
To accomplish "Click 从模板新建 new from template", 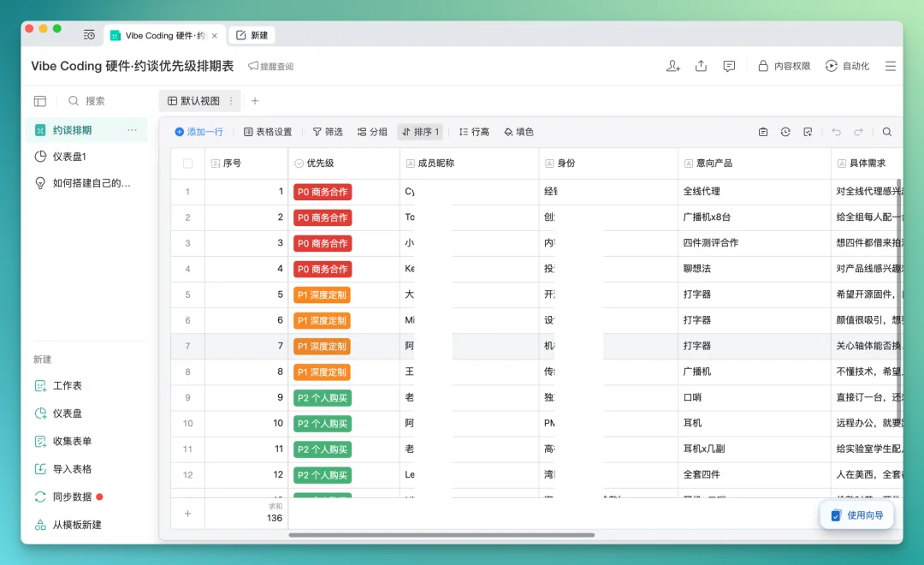I will 68,525.
